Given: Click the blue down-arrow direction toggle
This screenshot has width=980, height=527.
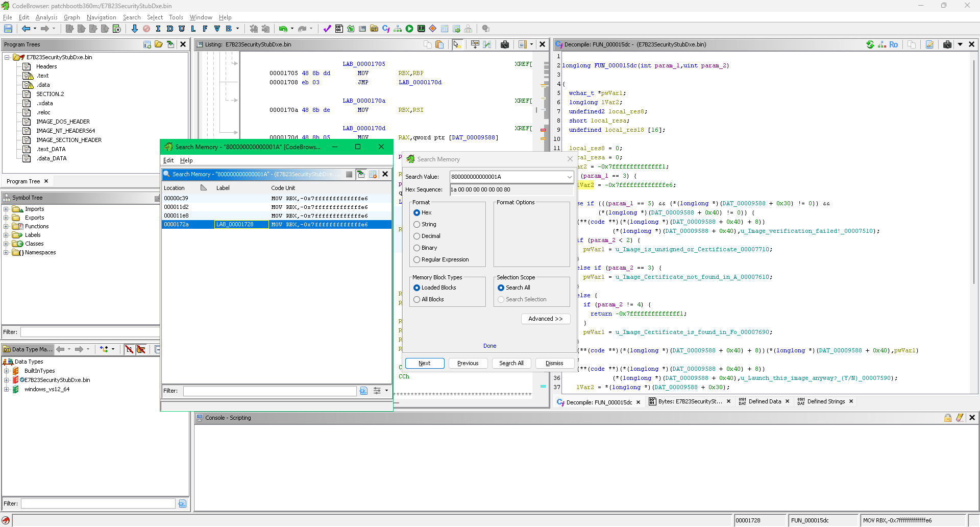Looking at the screenshot, I should tap(134, 29).
